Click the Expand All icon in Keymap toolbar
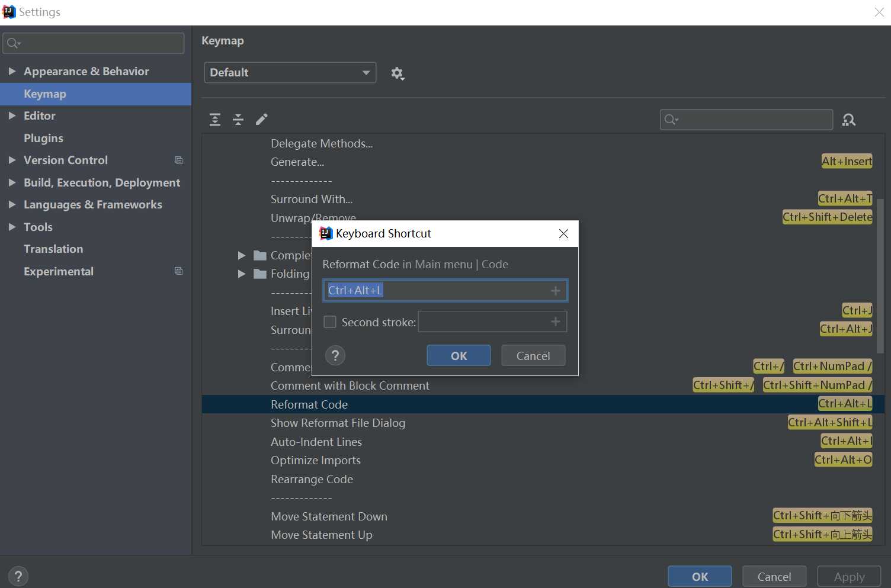Screen dimensions: 891x588 [215, 120]
